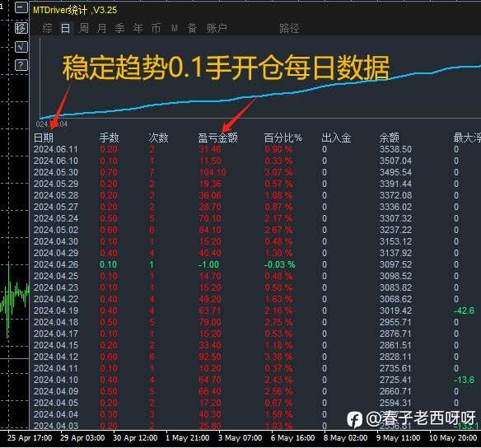The width and height of the screenshot is (481, 448).
Task: Click the 3 May 07:00 timeline label
Action: (x=240, y=438)
